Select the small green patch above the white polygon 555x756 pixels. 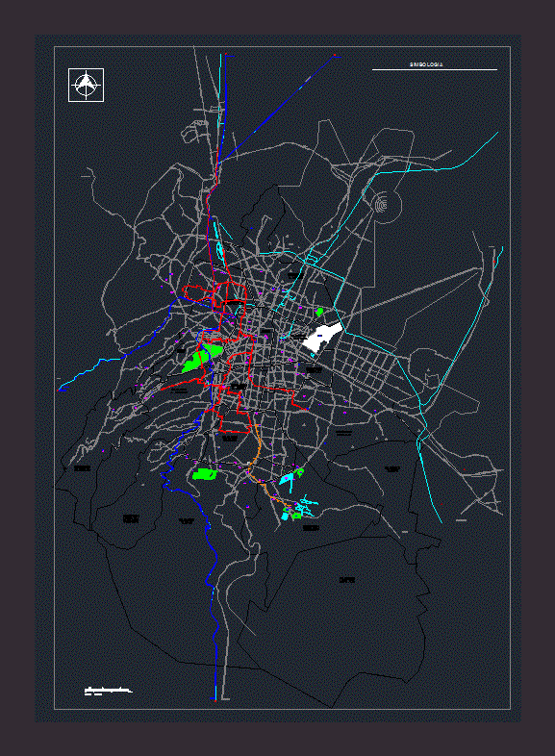[x=318, y=312]
